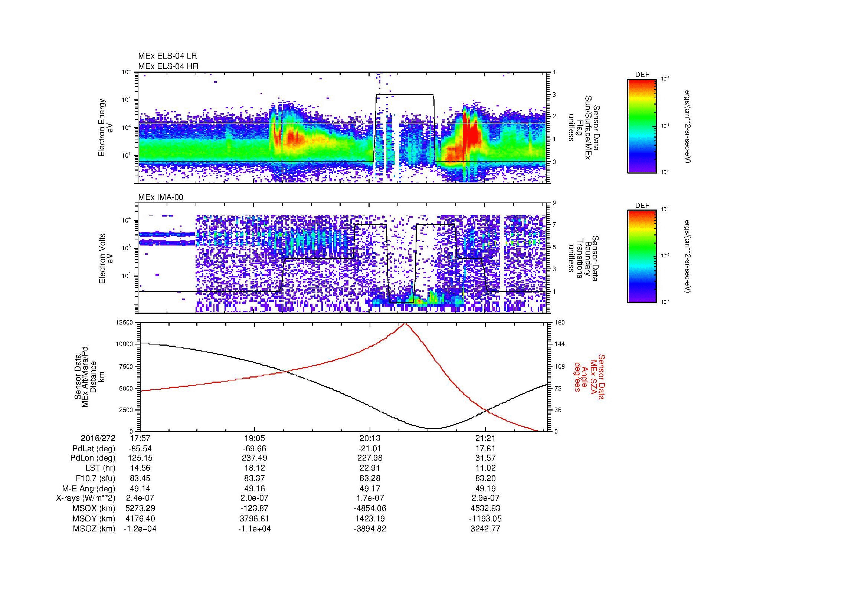Click the 'MSOX (km)' row label
Image resolution: width=868 pixels, height=613 pixels.
click(x=94, y=508)
